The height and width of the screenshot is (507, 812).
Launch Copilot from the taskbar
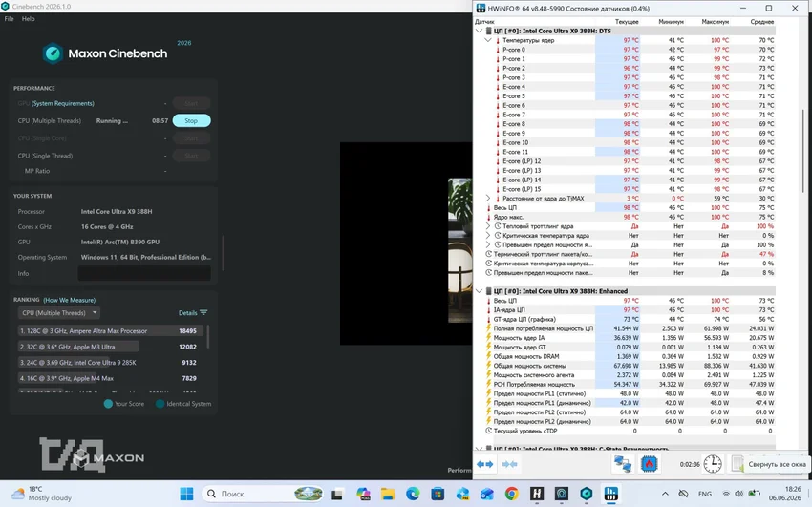[x=363, y=494]
